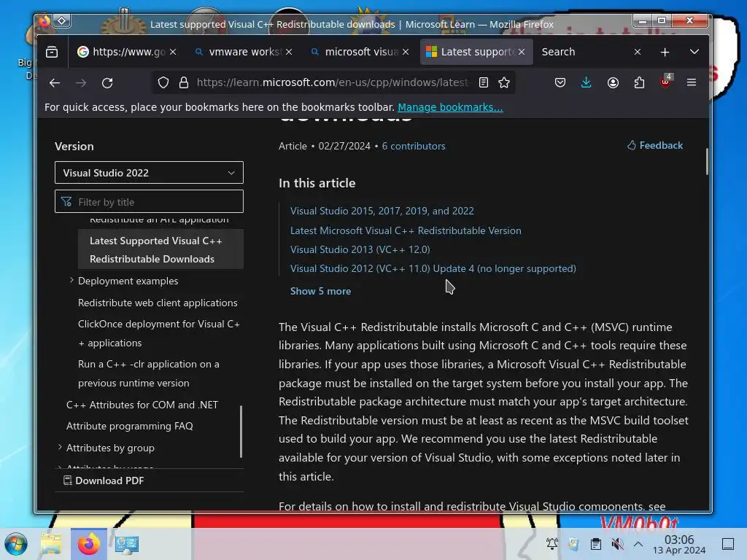The width and height of the screenshot is (747, 560).
Task: Click the URL address bar
Action: (x=332, y=82)
